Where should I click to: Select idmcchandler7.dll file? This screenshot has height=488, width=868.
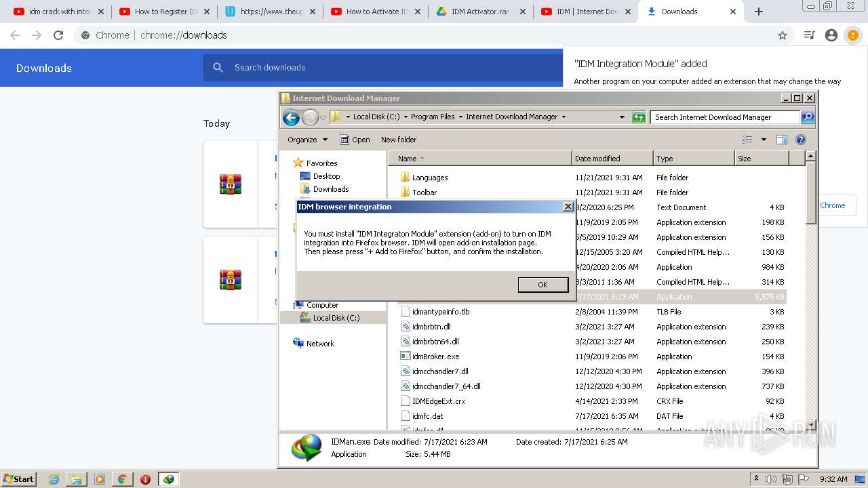pyautogui.click(x=440, y=371)
